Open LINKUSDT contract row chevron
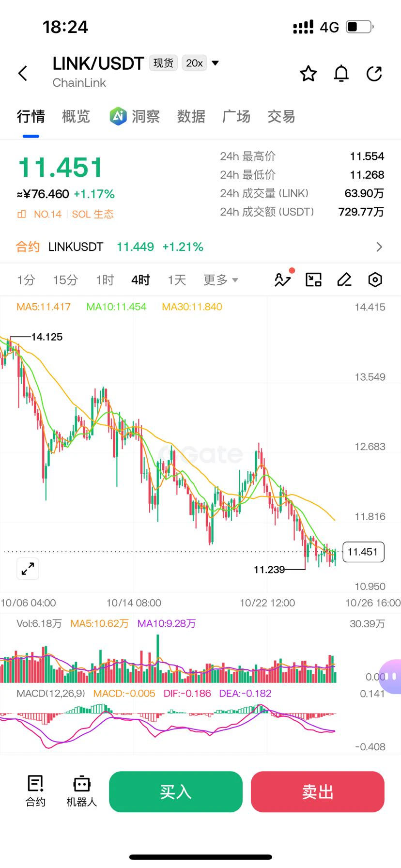 379,247
